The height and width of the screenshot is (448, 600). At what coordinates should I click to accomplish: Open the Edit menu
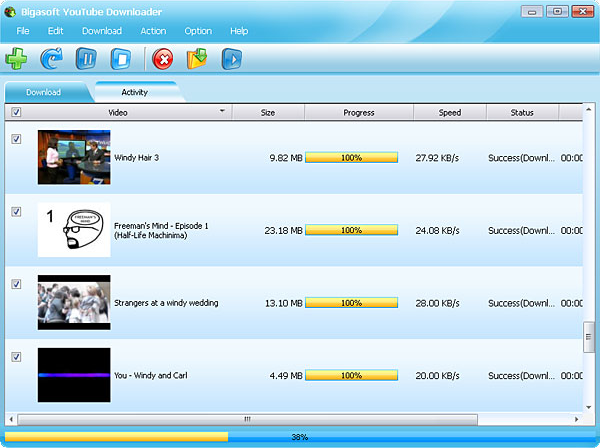pyautogui.click(x=55, y=31)
